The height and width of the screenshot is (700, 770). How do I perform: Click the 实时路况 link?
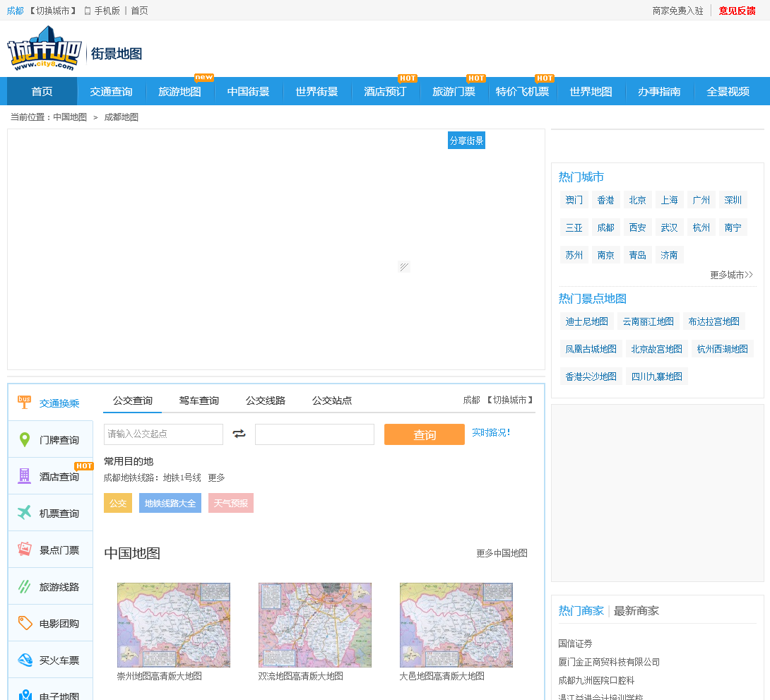tap(491, 432)
